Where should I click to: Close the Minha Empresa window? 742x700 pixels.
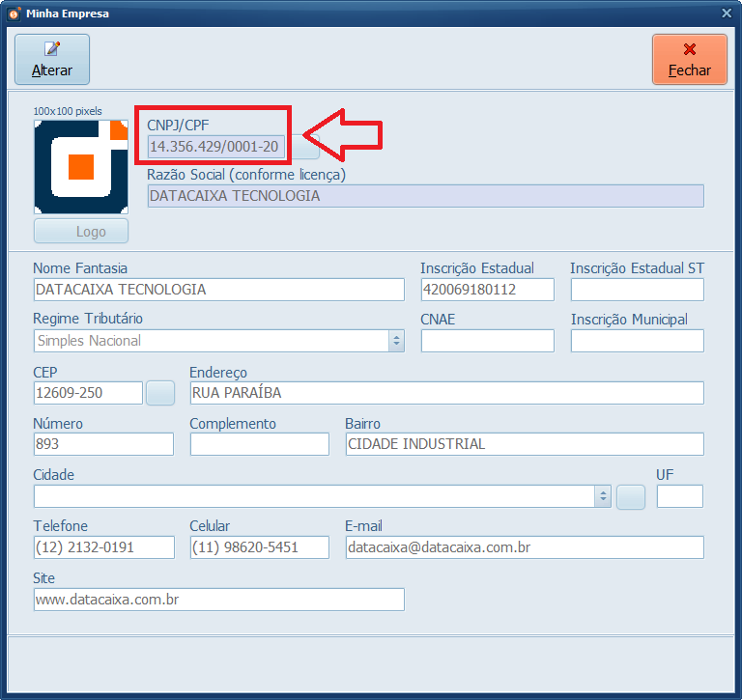pyautogui.click(x=727, y=14)
